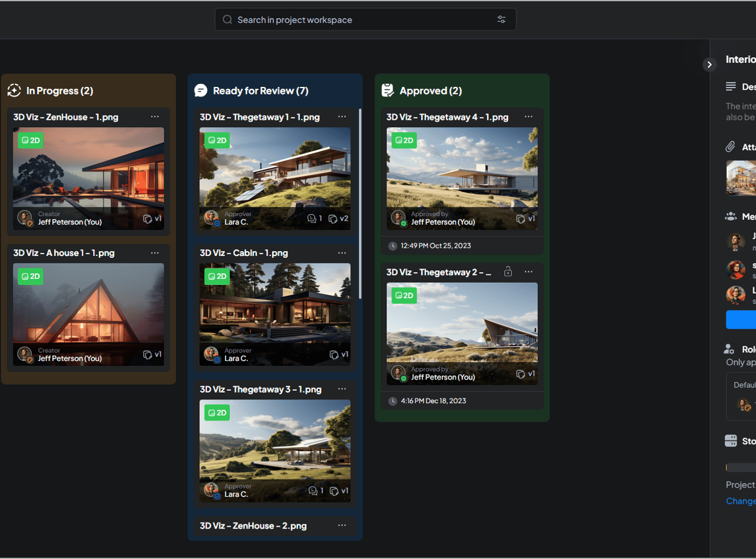Click the comments icon on Thegetaway 1 card

click(x=312, y=219)
